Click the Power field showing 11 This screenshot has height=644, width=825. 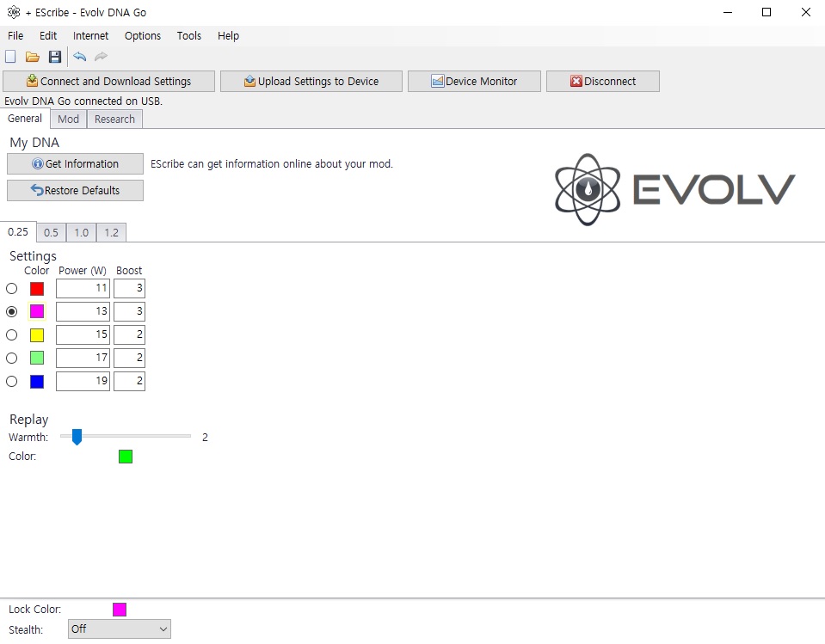[x=83, y=288]
